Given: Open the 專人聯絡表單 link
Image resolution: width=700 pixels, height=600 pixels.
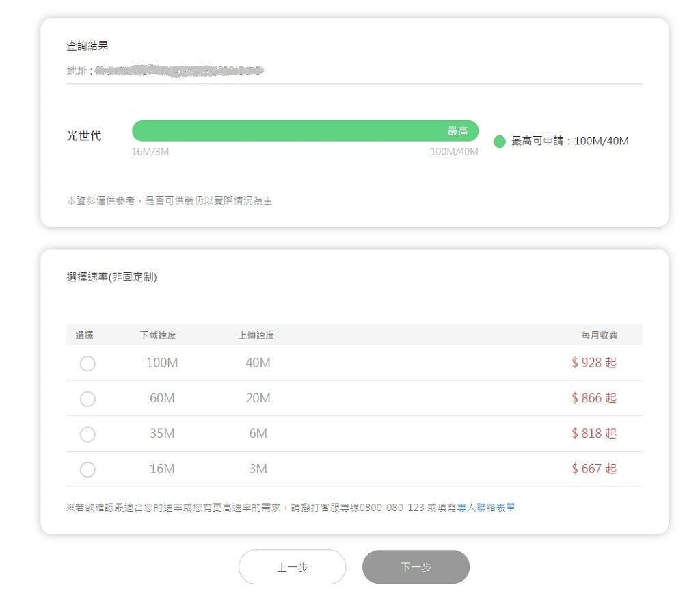Looking at the screenshot, I should 486,508.
